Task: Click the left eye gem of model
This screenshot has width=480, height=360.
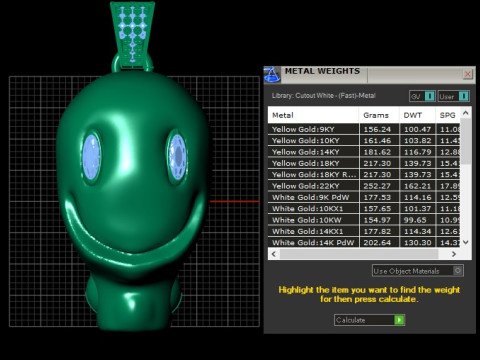Action: [92, 157]
